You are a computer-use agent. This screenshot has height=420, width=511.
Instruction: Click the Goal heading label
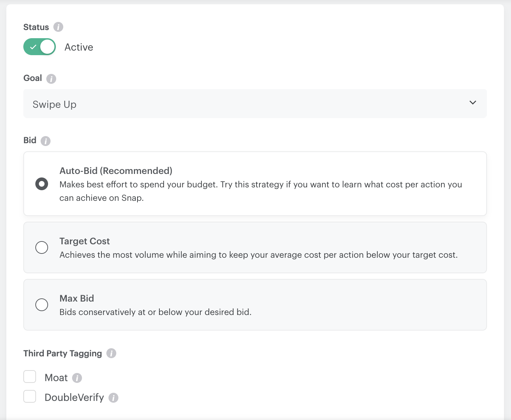[33, 78]
